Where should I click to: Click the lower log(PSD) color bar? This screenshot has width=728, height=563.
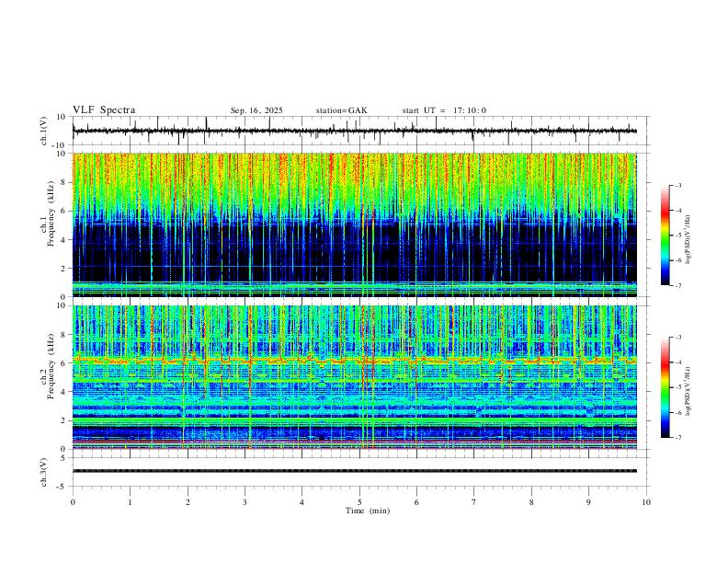click(x=665, y=387)
